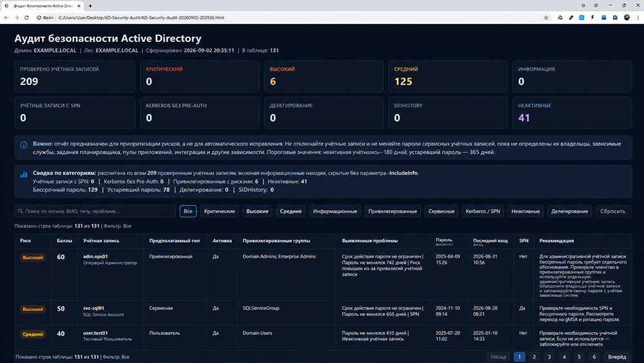Filter by 'Делегирование'
Viewport: 644px width, 363px height.
pos(570,211)
